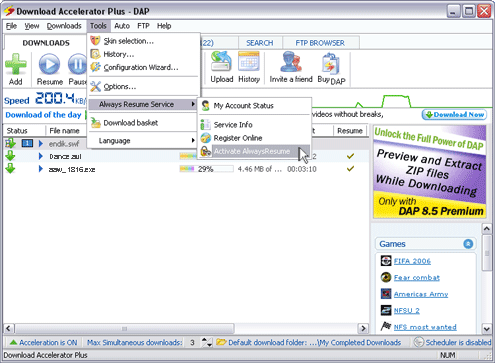The image size is (495, 363).
Task: Click the FIFA 2006 game icon
Action: pyautogui.click(x=386, y=261)
